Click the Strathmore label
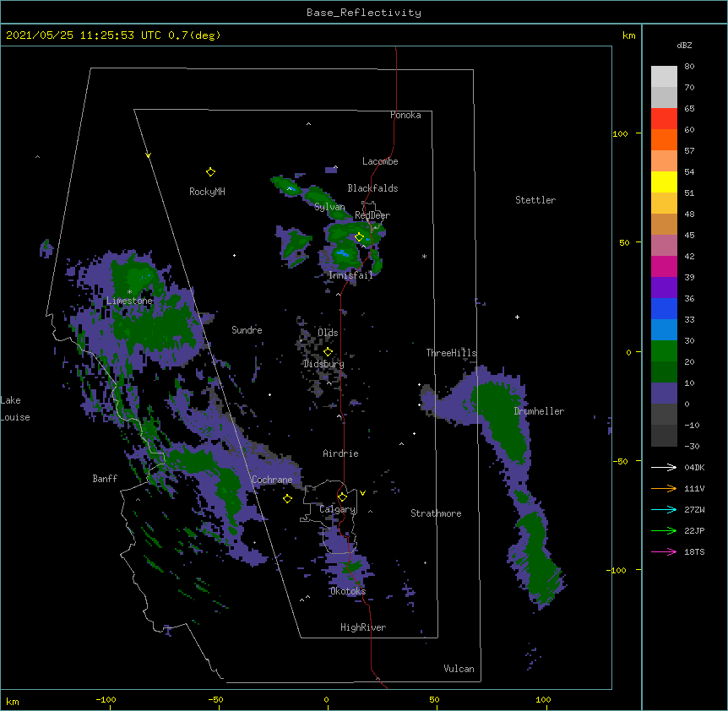This screenshot has height=711, width=728. (436, 513)
